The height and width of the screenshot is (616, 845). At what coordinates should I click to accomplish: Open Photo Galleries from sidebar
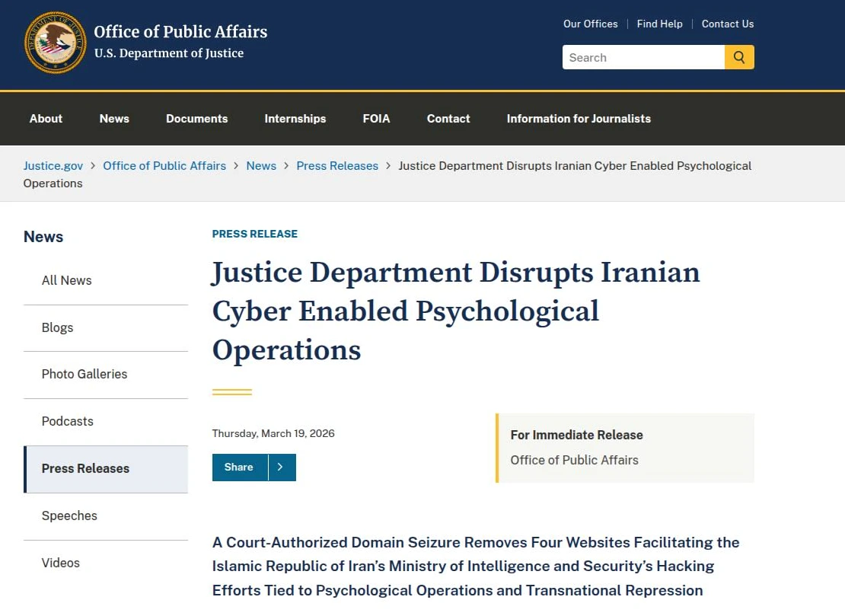pyautogui.click(x=84, y=374)
